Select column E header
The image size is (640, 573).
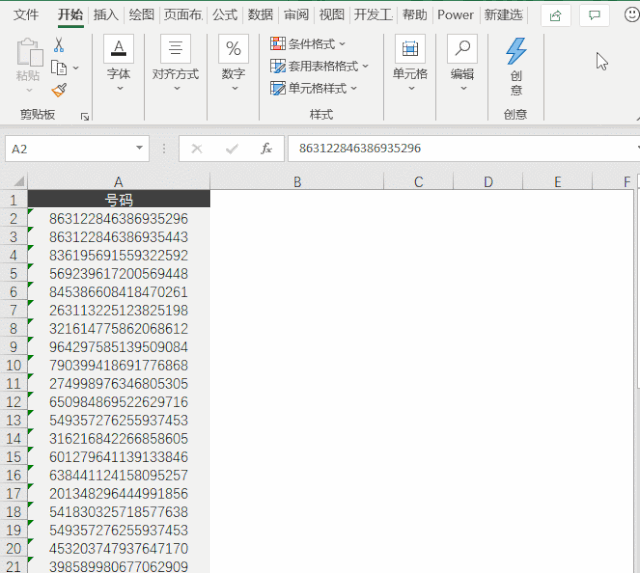(558, 181)
